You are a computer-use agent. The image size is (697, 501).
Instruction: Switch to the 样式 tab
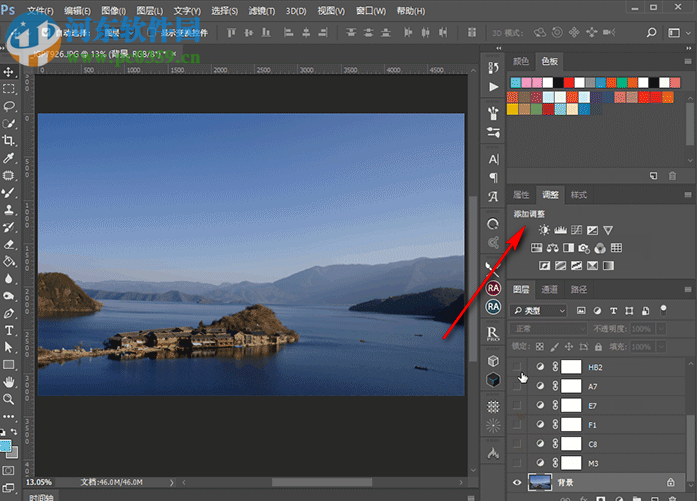579,194
